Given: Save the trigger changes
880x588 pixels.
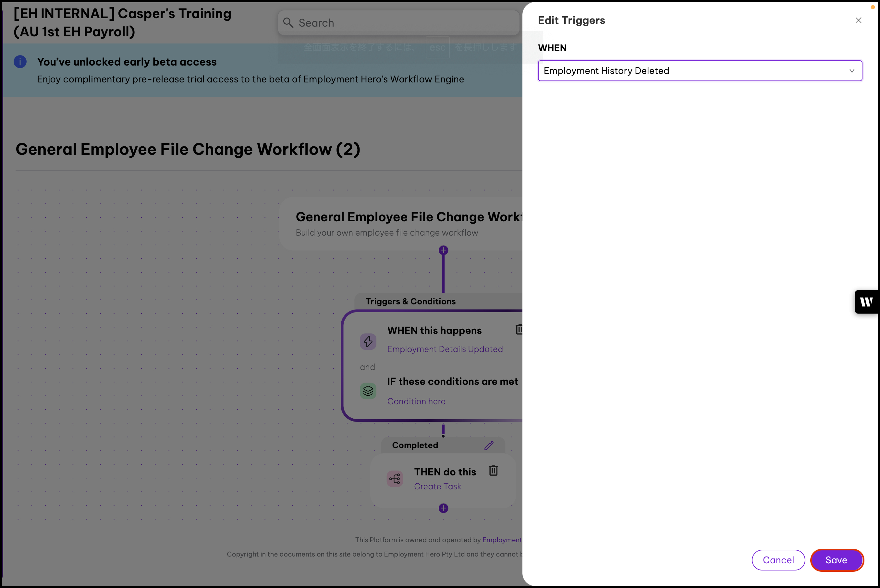Looking at the screenshot, I should tap(837, 560).
